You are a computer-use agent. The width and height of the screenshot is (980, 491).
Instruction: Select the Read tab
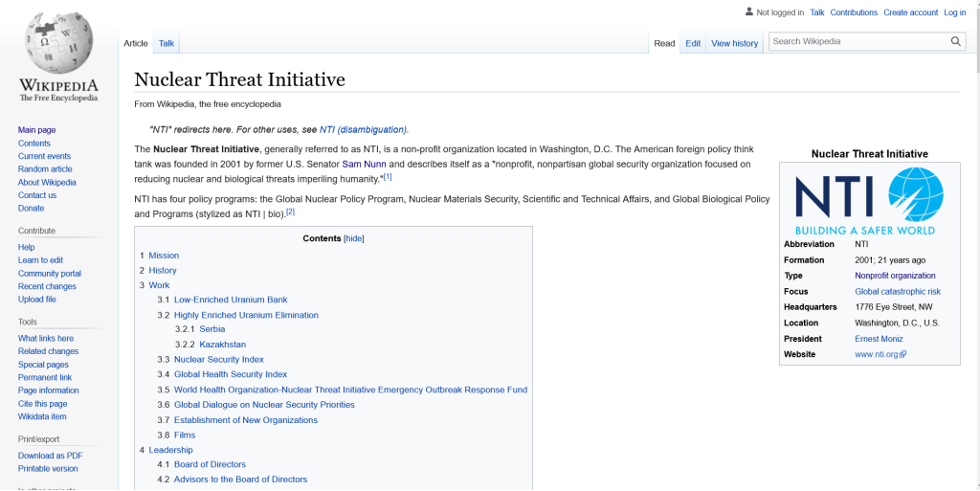tap(664, 43)
